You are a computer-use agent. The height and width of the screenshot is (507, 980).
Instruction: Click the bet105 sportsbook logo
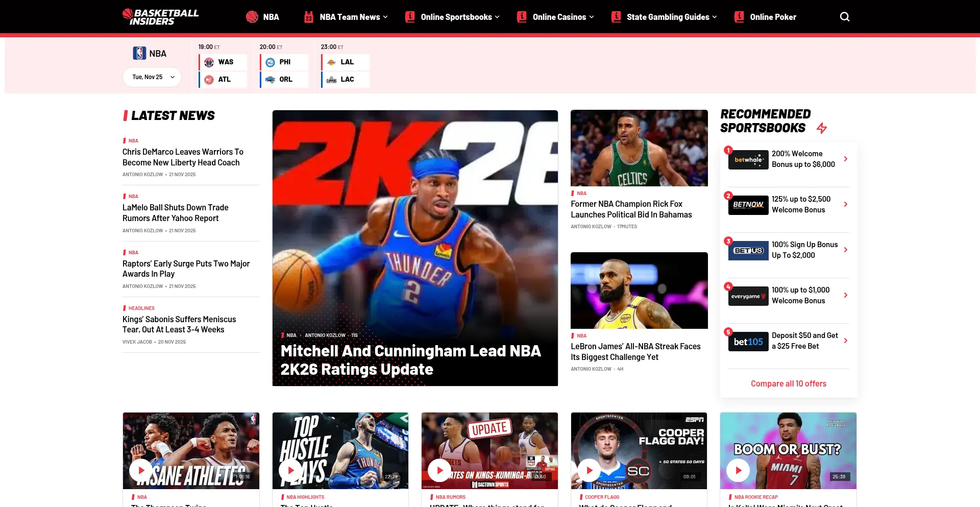point(748,342)
